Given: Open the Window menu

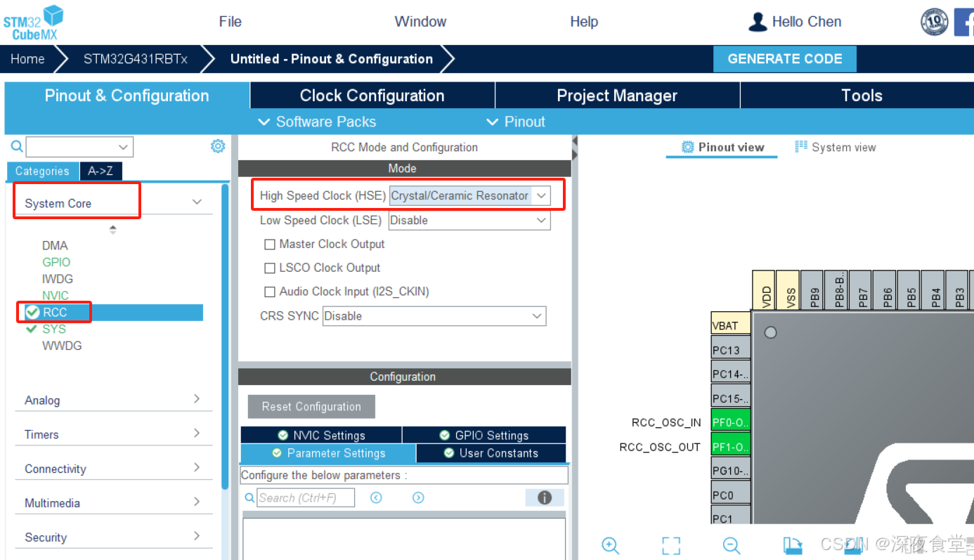Looking at the screenshot, I should 420,22.
